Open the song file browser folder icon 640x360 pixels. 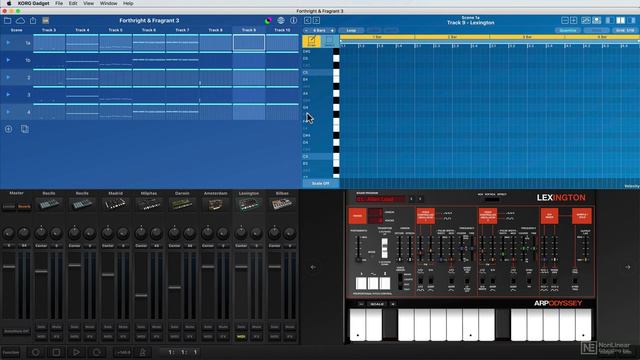(7, 20)
